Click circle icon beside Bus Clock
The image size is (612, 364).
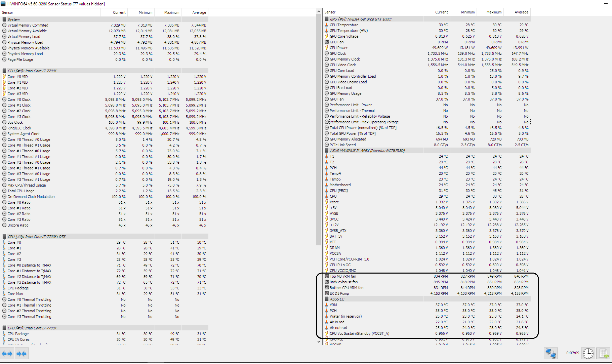click(4, 122)
